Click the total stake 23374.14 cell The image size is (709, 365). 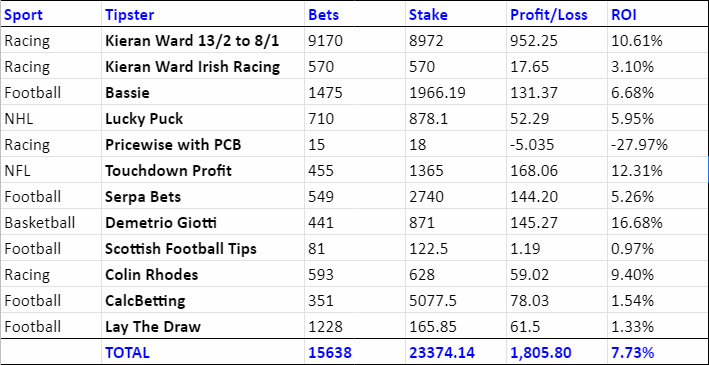pos(456,352)
